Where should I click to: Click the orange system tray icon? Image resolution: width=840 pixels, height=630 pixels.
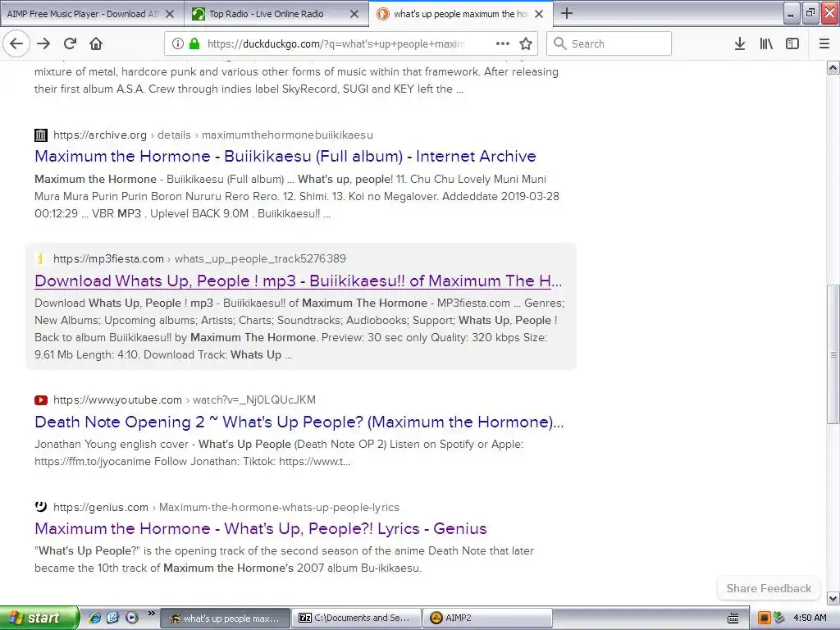tap(764, 619)
